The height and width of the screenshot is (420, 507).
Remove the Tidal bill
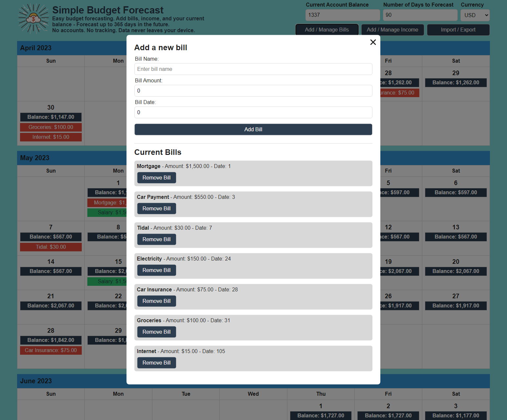coord(157,239)
